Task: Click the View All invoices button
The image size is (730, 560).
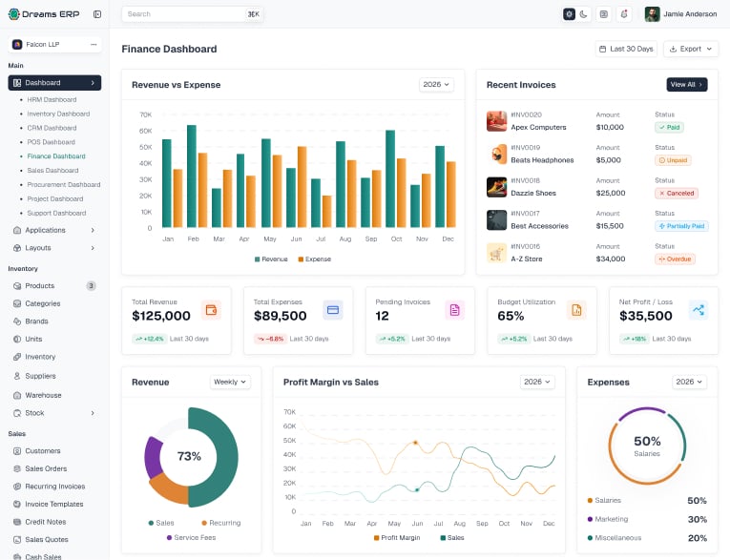Action: 687,84
